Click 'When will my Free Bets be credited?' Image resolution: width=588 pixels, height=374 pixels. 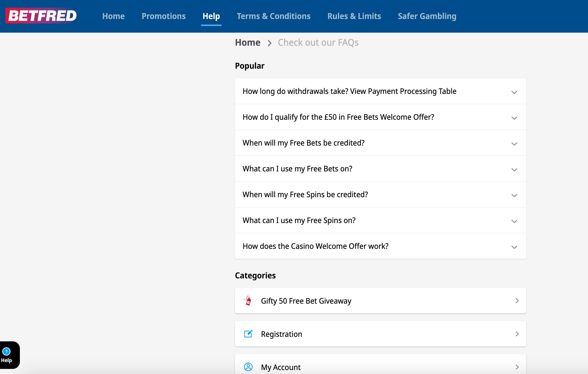click(x=304, y=143)
